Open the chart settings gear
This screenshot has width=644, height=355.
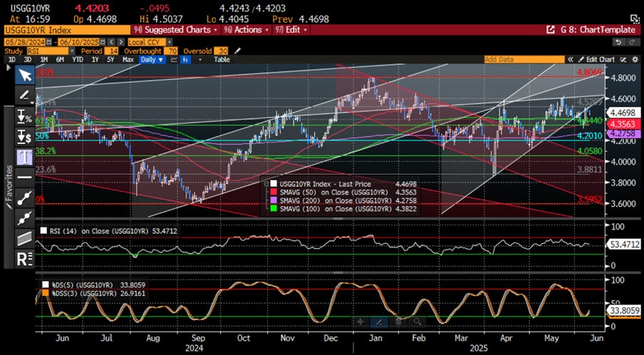pyautogui.click(x=635, y=60)
